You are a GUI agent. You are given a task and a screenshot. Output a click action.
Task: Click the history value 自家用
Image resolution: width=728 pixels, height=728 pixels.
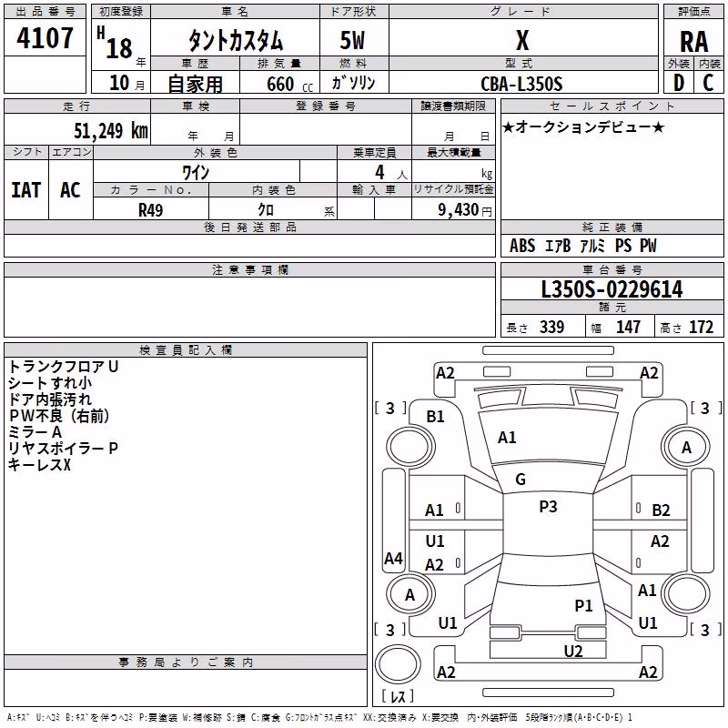click(195, 84)
